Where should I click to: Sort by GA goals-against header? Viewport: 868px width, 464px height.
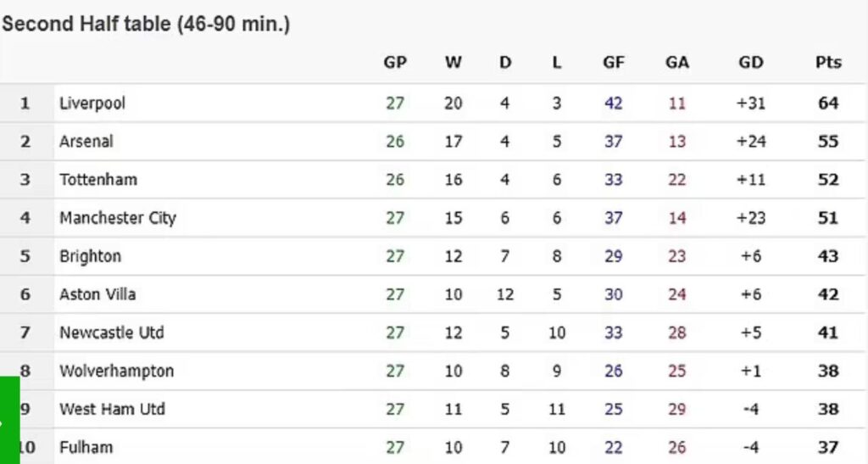pyautogui.click(x=677, y=63)
